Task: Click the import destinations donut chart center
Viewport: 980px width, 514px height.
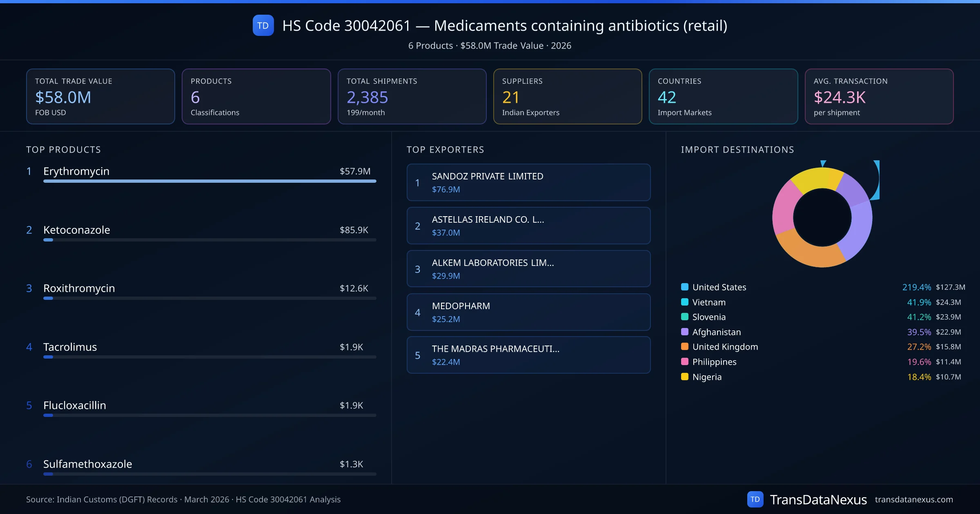Action: point(822,217)
